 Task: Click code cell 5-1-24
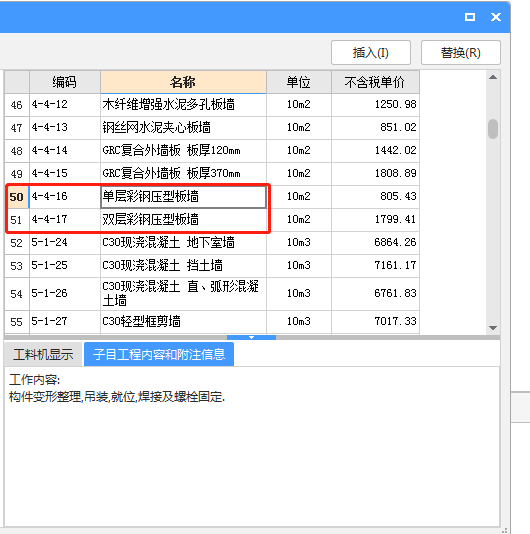[65, 243]
